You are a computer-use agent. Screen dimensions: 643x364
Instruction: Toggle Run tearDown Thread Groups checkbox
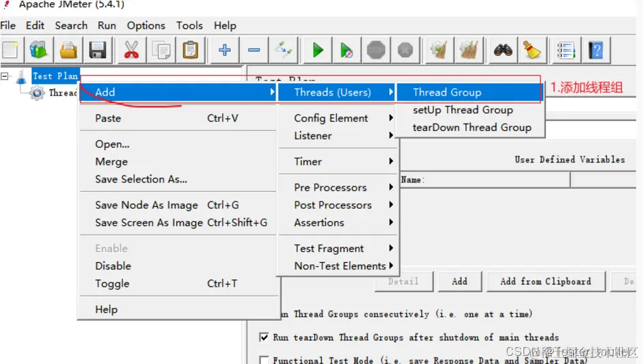[x=264, y=337]
